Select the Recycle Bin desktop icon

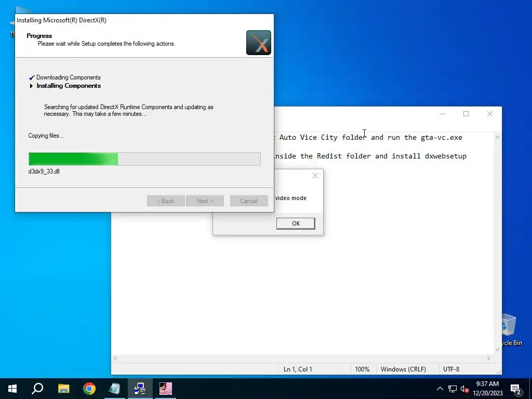pos(509,330)
